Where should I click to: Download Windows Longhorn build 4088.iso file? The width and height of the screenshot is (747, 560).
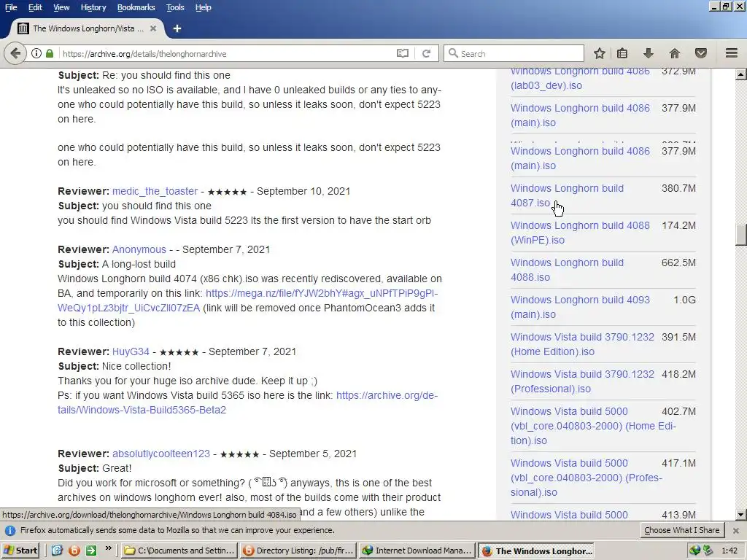567,270
